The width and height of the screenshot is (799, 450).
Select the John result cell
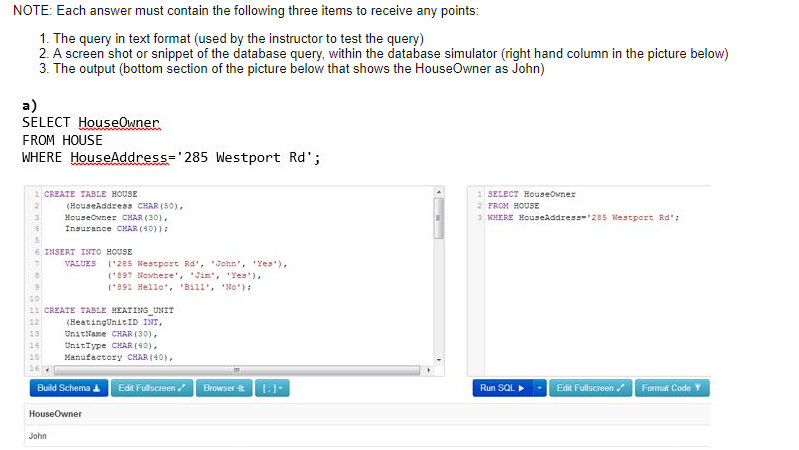(38, 436)
